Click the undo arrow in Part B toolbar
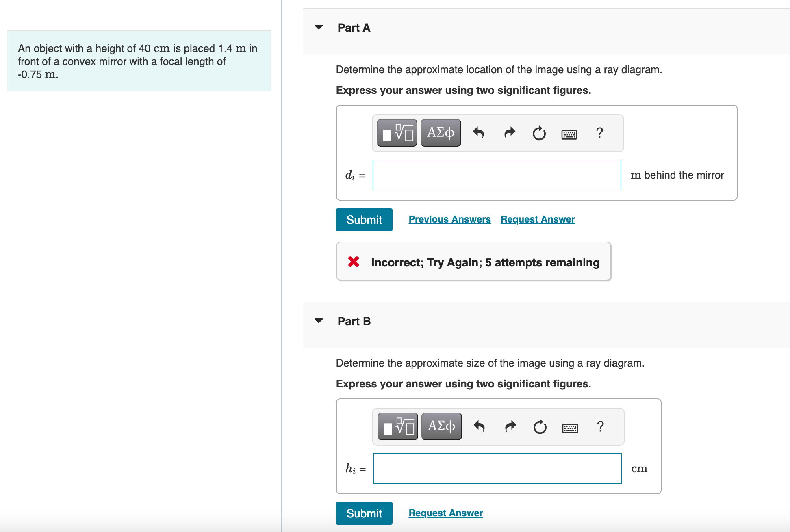Screen dimensions: 790x532 480,426
